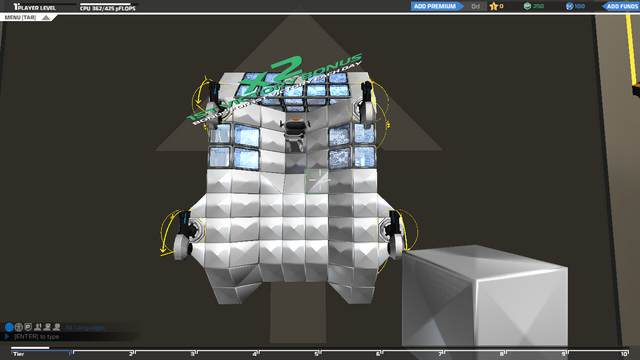Image resolution: width=640 pixels, height=360 pixels.
Task: Click the premium days remaining 0d field
Action: click(x=476, y=6)
